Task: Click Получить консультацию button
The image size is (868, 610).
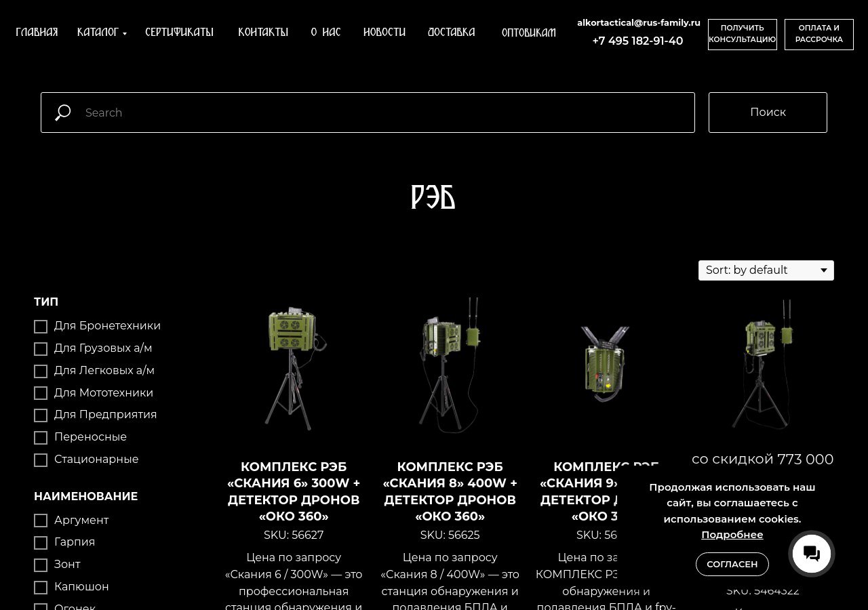Action: pyautogui.click(x=742, y=34)
